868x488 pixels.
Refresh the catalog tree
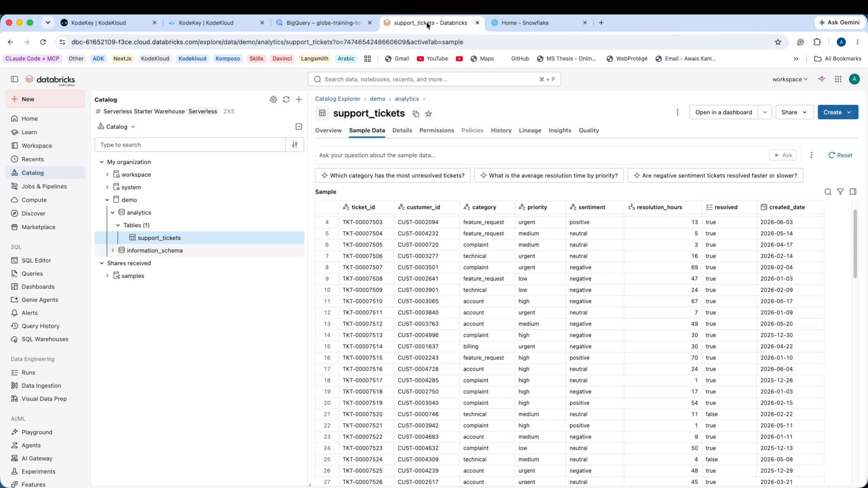coord(286,99)
